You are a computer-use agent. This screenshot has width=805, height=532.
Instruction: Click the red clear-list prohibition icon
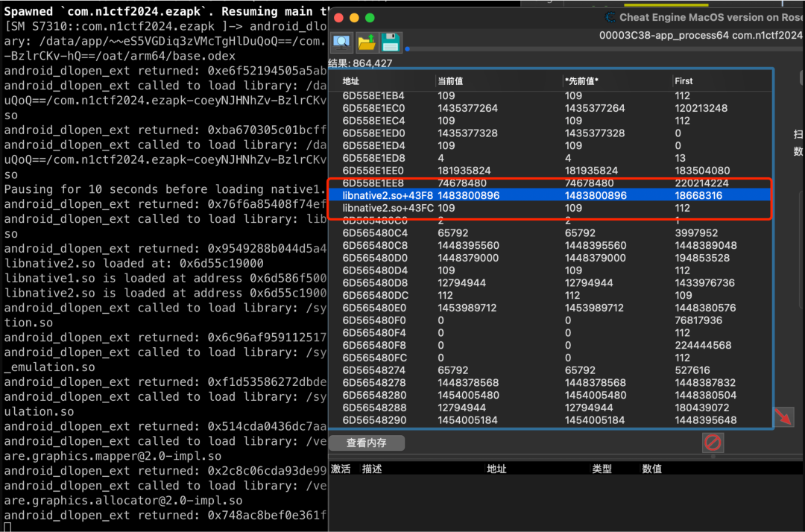click(713, 443)
